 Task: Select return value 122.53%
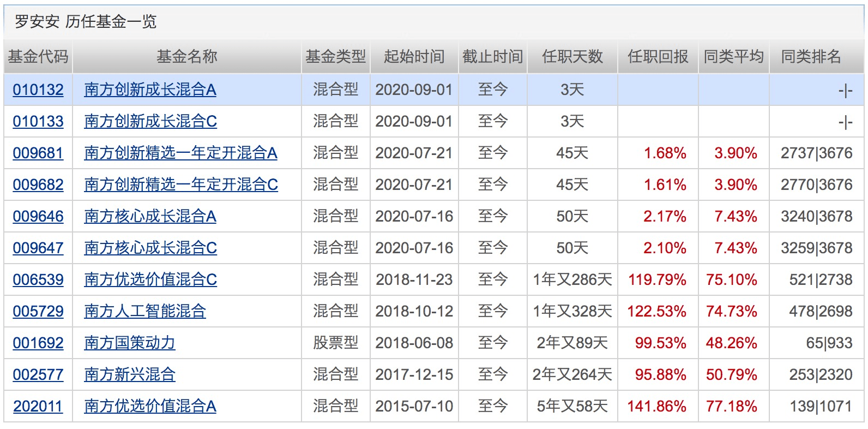[x=657, y=311]
